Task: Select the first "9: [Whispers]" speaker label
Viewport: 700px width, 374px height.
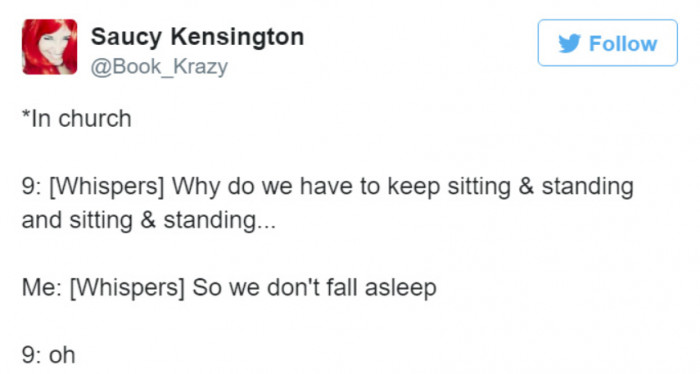Action: [93, 187]
